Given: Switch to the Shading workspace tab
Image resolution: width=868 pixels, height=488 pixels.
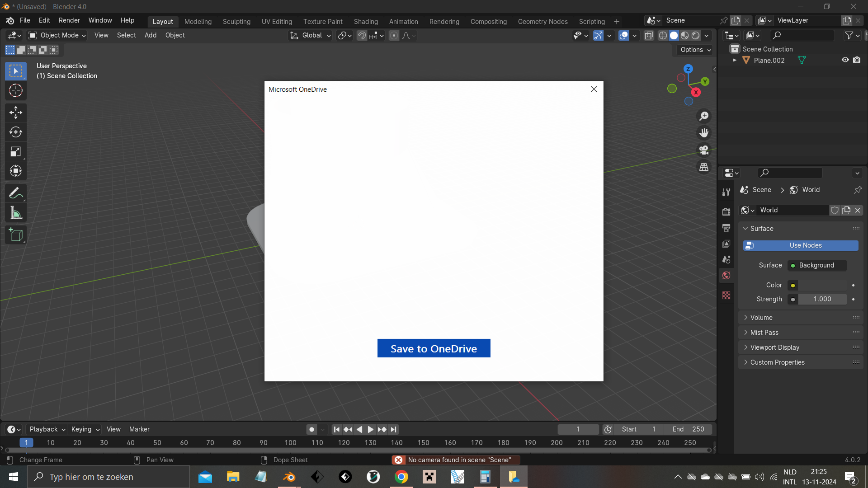Looking at the screenshot, I should (366, 22).
